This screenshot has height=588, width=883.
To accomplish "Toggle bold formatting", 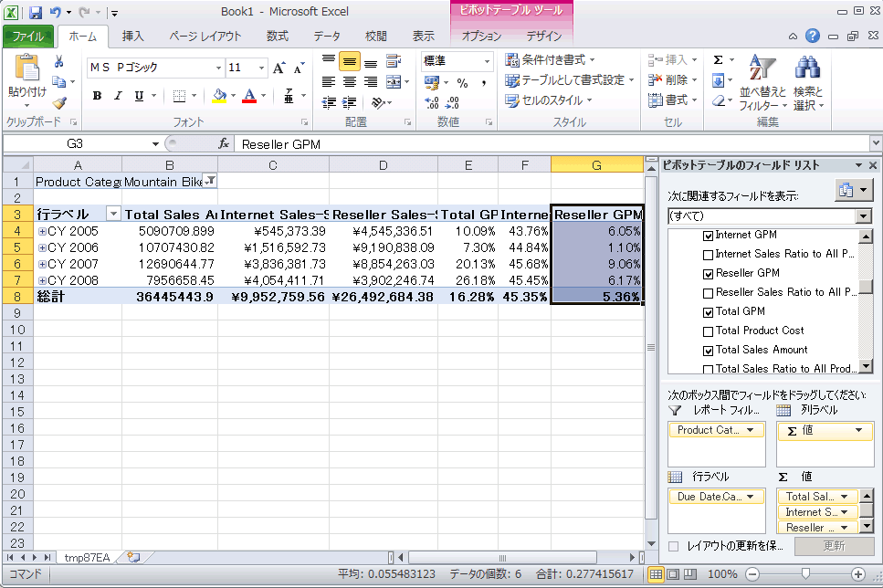I will (97, 96).
